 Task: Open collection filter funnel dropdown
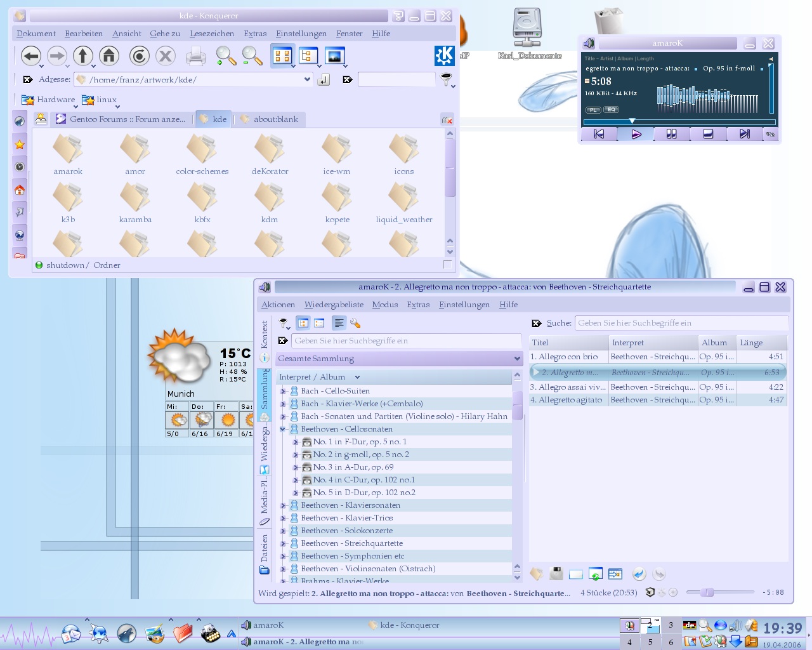click(285, 324)
